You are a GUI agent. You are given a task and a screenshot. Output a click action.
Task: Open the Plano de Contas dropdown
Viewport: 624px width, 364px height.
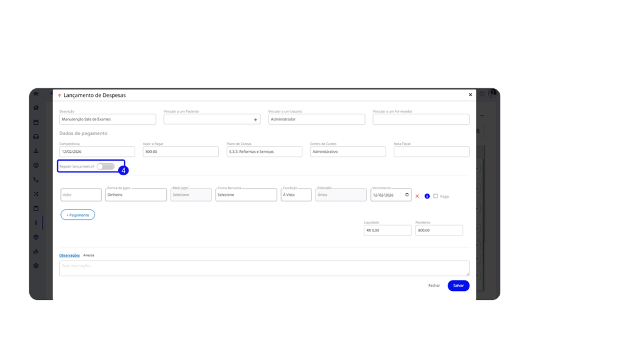[x=264, y=152]
